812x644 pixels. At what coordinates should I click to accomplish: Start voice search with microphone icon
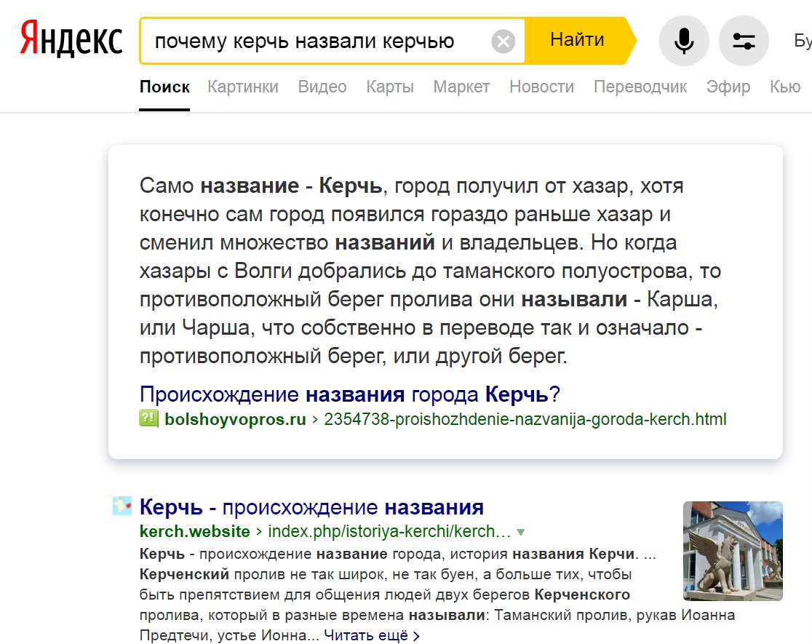pyautogui.click(x=683, y=41)
